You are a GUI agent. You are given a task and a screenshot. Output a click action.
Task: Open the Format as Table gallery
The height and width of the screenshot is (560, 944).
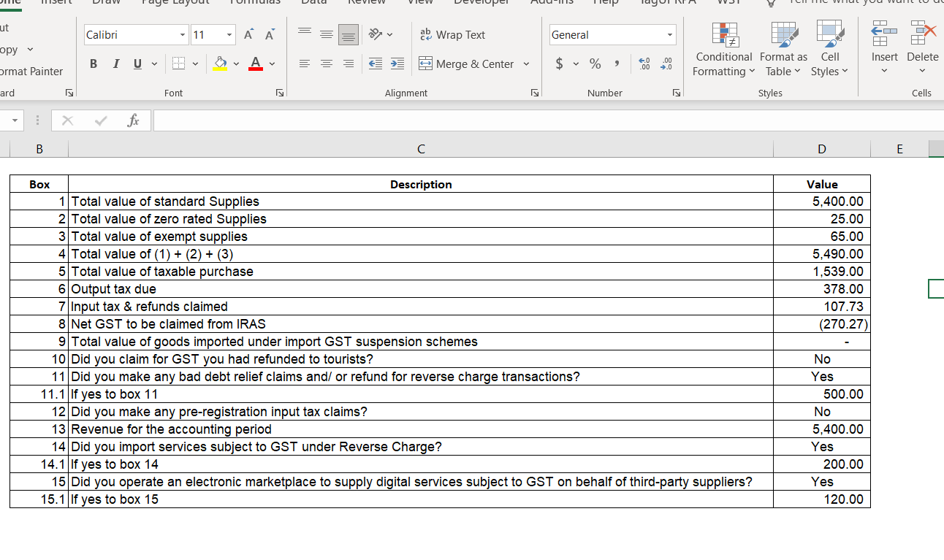point(783,49)
